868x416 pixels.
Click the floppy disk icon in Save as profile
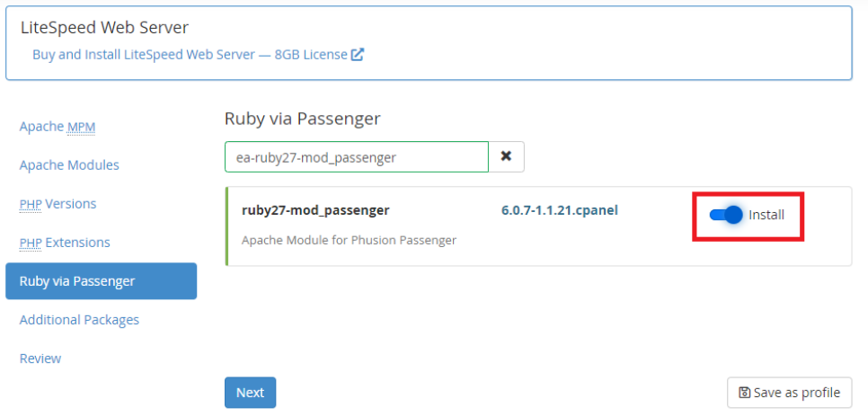click(744, 393)
